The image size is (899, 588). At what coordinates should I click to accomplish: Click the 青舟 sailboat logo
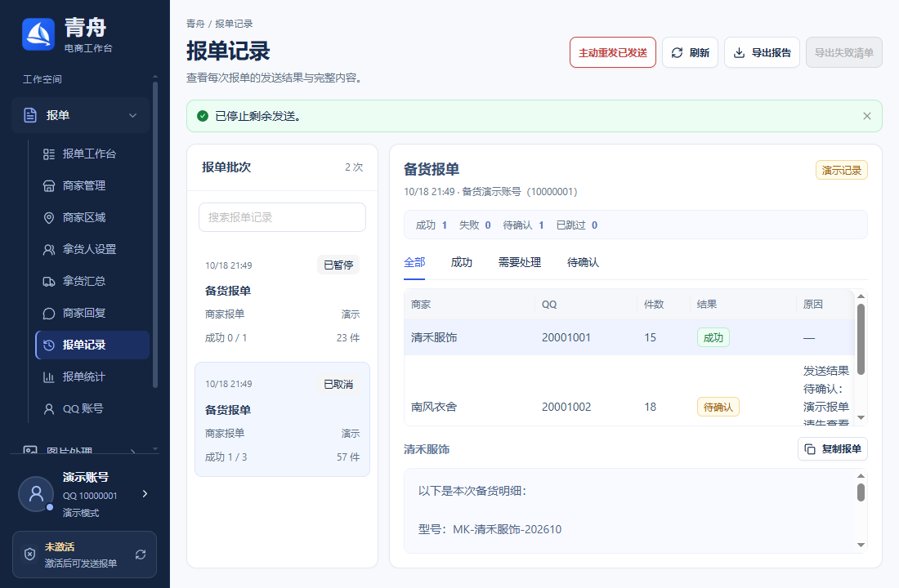pos(38,33)
